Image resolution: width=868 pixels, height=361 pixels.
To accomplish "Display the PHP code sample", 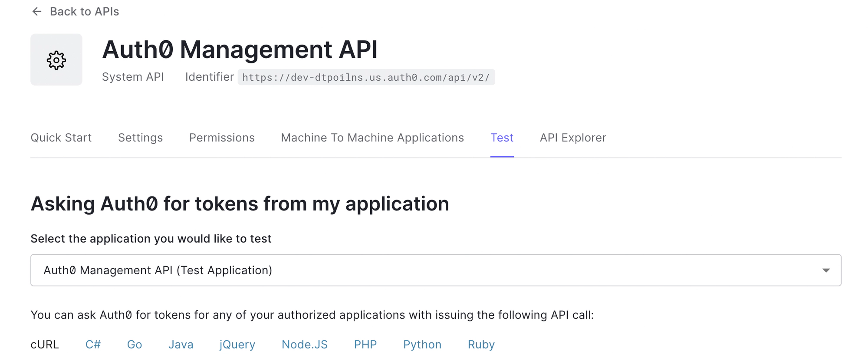I will click(x=365, y=345).
